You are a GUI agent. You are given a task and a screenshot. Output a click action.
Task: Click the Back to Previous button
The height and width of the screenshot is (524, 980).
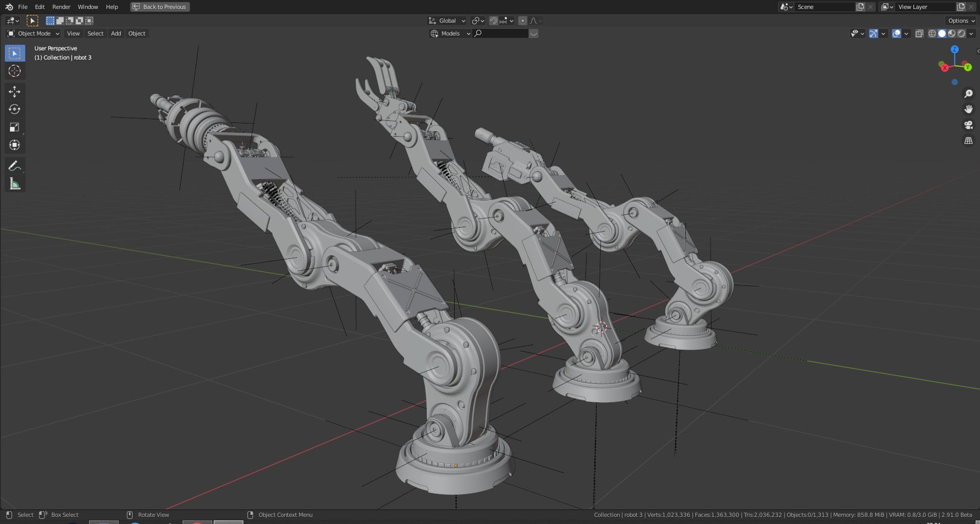pos(160,7)
